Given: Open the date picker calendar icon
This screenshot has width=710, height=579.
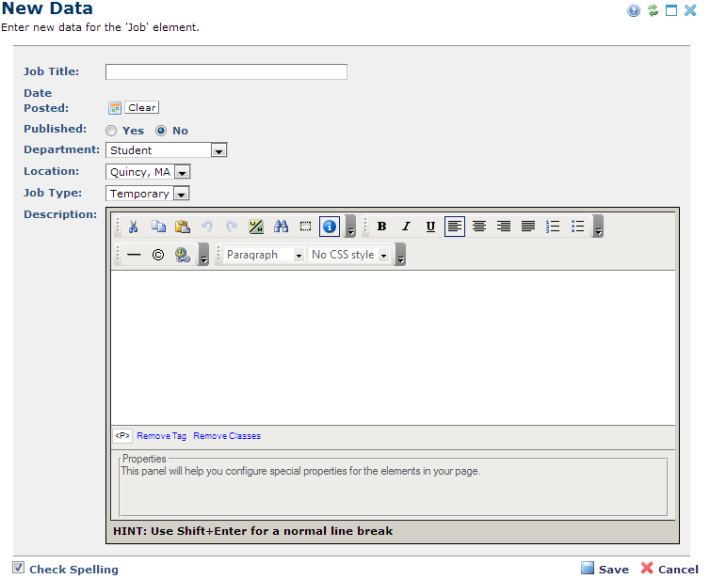Looking at the screenshot, I should [x=115, y=108].
